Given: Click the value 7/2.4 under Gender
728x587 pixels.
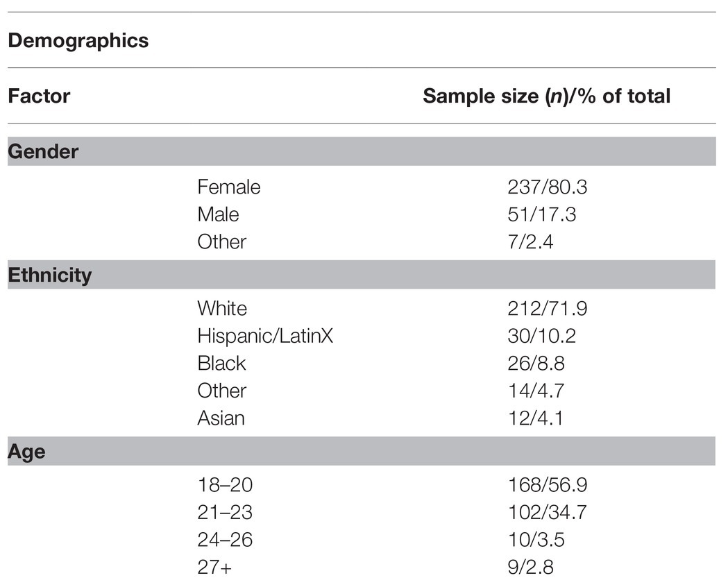Looking at the screenshot, I should (530, 241).
